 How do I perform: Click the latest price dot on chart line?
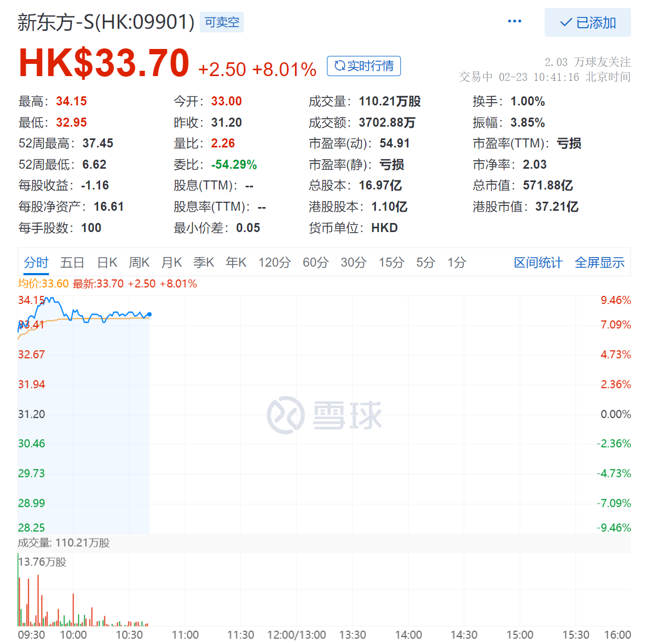click(150, 315)
